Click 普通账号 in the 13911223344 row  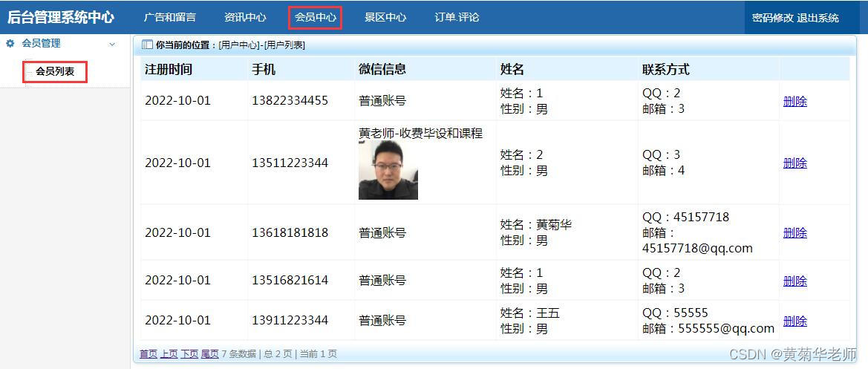pyautogui.click(x=382, y=321)
